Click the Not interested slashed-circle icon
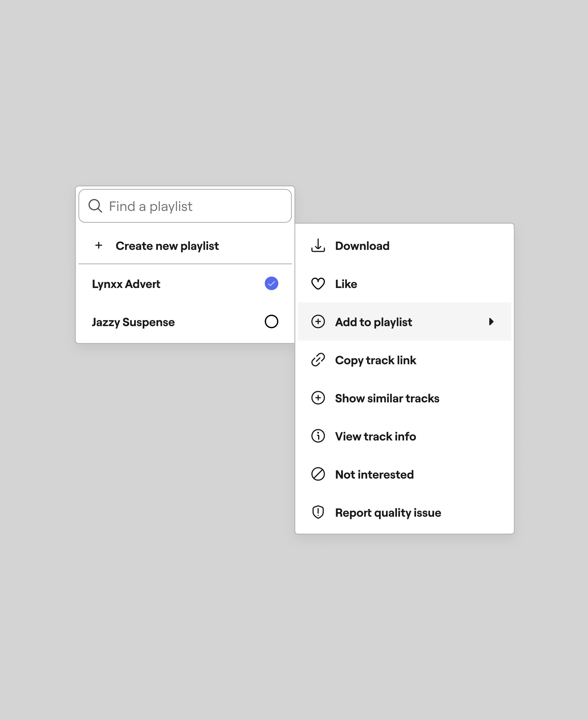Screen dimensions: 588x720 click(x=318, y=474)
